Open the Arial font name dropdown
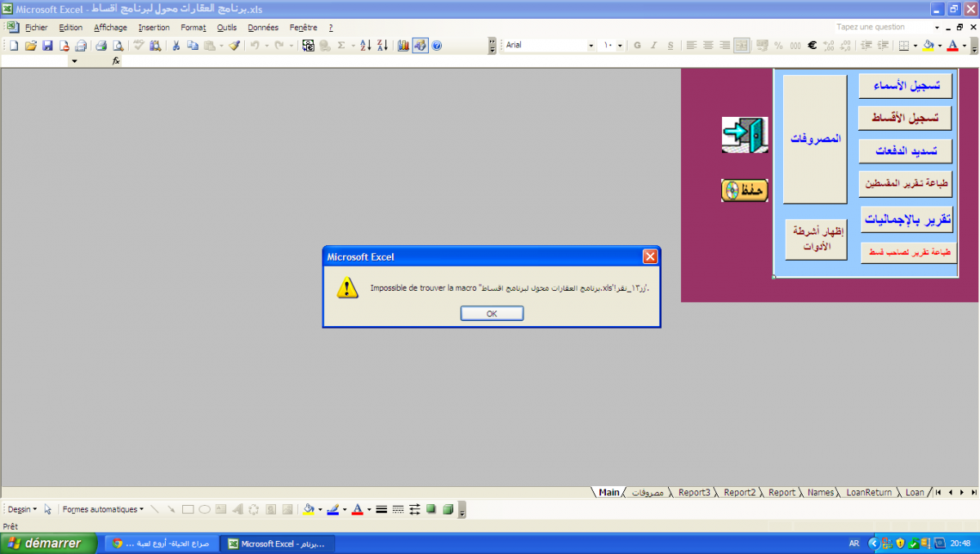Image resolution: width=980 pixels, height=554 pixels. 591,46
